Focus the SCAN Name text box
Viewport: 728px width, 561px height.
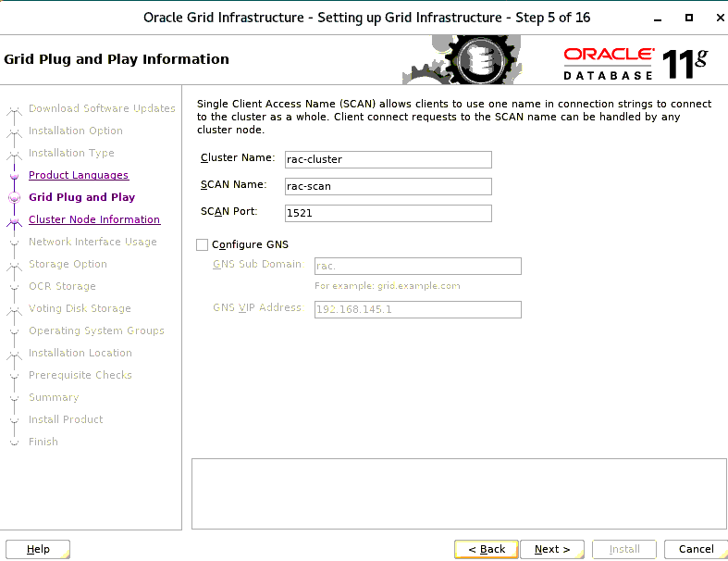(388, 186)
